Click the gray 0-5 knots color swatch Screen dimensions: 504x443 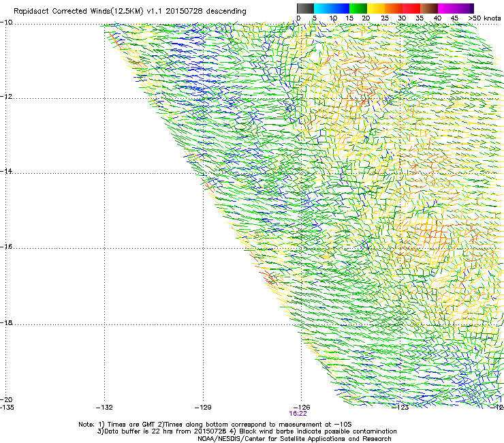point(305,8)
